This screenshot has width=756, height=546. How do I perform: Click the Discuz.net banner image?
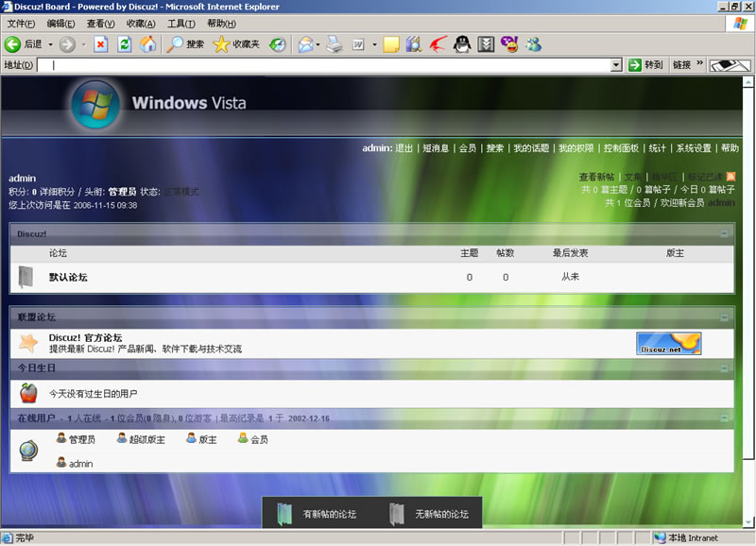point(669,343)
